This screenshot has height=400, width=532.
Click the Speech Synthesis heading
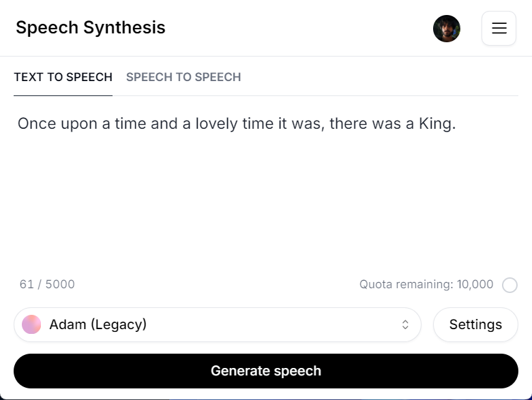[91, 28]
